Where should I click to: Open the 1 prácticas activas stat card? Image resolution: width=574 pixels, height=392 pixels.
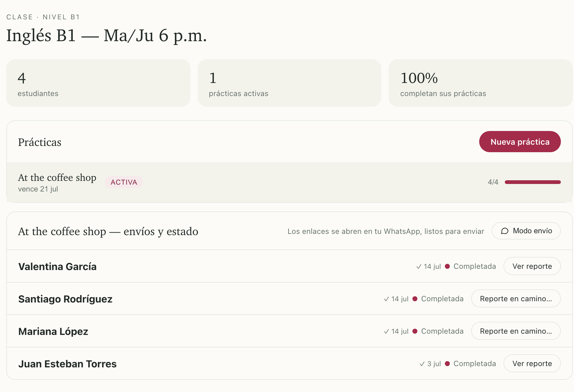pyautogui.click(x=289, y=83)
